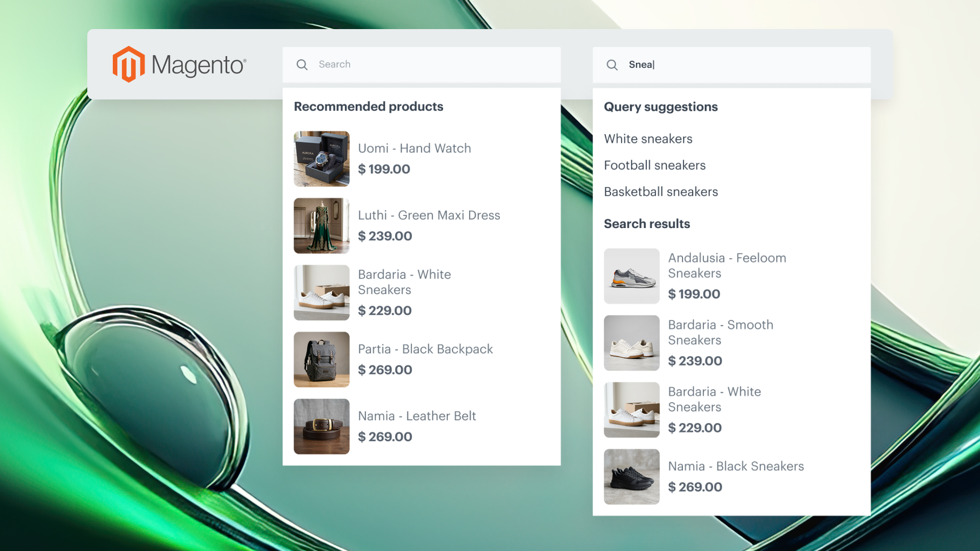Open Partia Black Backpack thumbnail
Image resolution: width=980 pixels, height=551 pixels.
(322, 359)
